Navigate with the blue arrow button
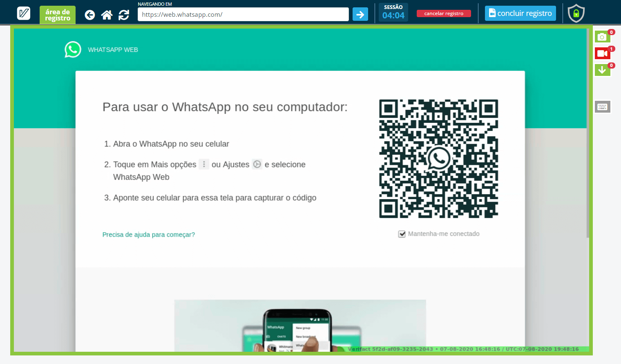621x364 pixels. tap(360, 14)
